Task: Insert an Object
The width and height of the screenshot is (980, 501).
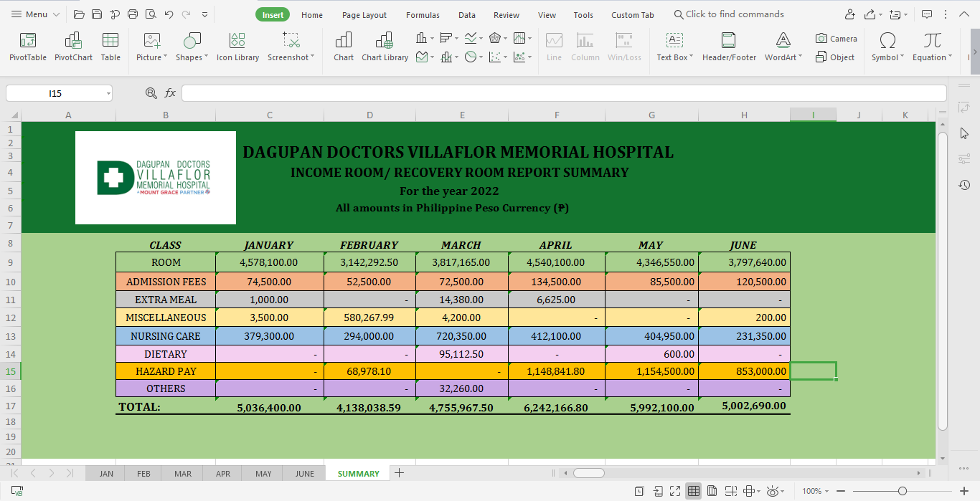Action: tap(835, 57)
